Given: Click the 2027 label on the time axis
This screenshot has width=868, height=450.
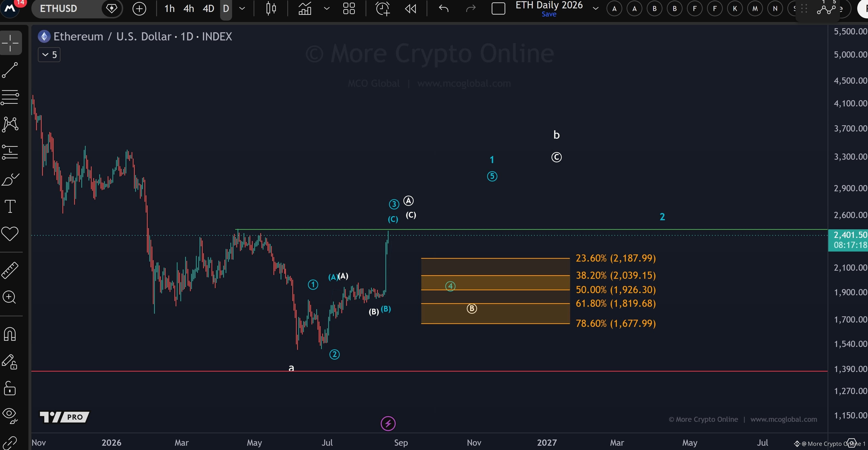Looking at the screenshot, I should [x=547, y=442].
